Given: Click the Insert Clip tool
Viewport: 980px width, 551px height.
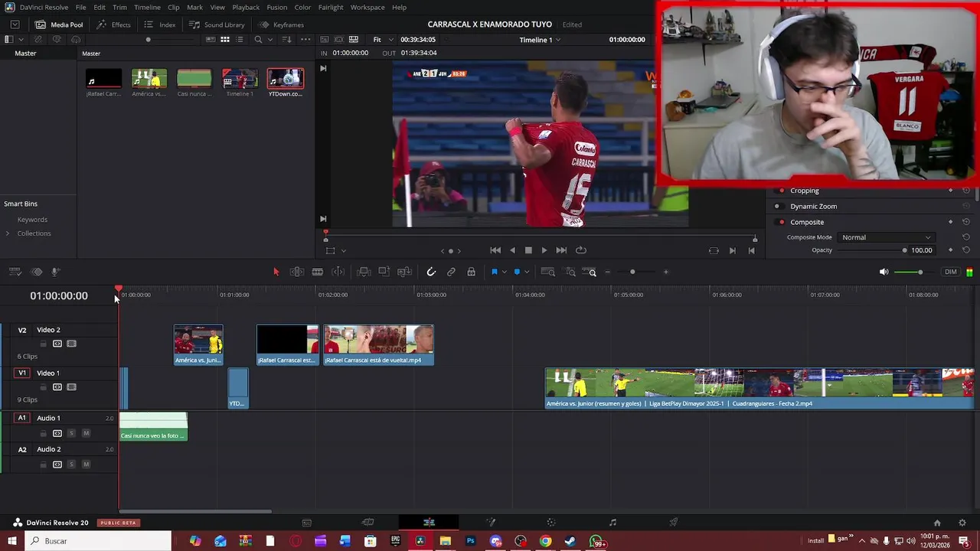Looking at the screenshot, I should click(x=364, y=272).
